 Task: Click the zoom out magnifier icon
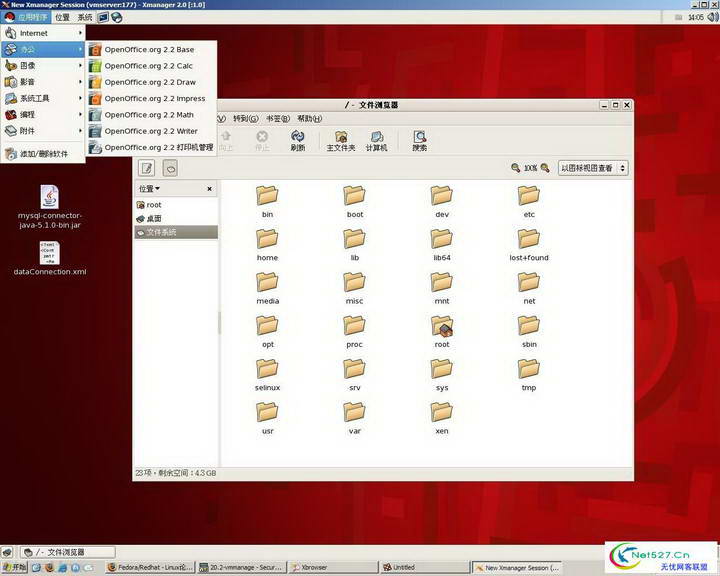point(515,168)
